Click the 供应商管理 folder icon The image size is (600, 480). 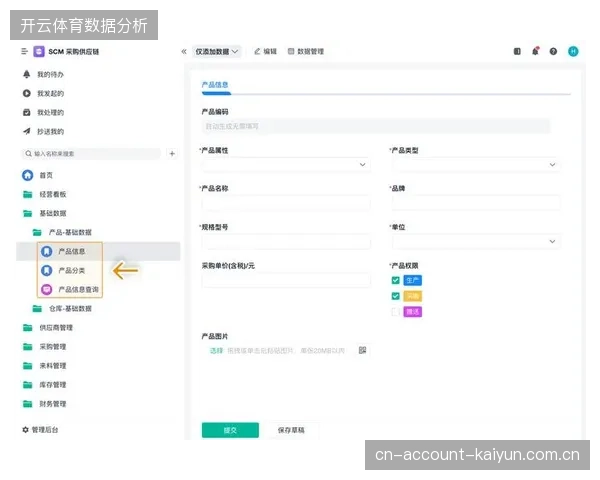(28, 328)
